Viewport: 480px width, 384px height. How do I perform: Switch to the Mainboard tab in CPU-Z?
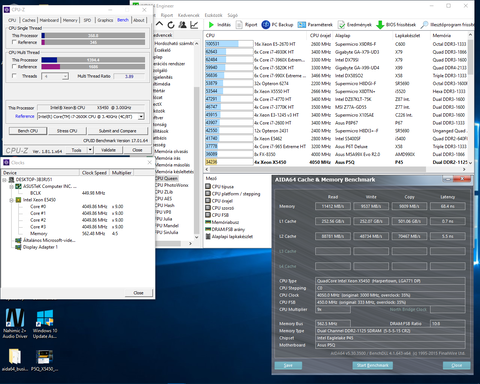49,20
